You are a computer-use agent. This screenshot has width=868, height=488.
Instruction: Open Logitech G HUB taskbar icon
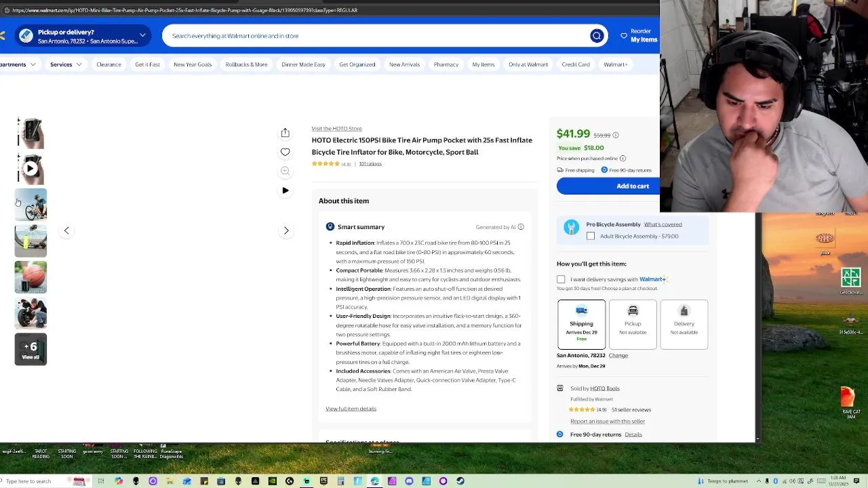click(x=290, y=481)
